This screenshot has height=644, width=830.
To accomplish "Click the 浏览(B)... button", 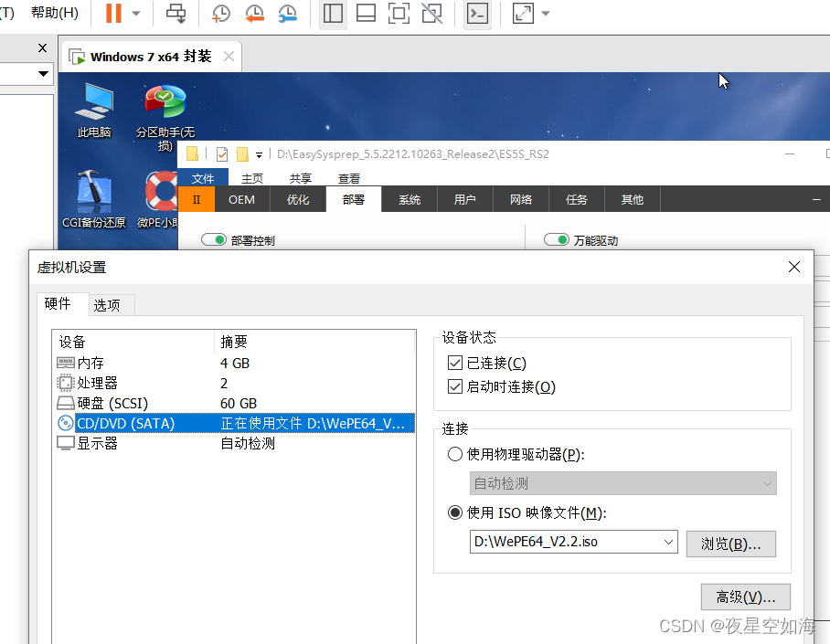I will click(731, 544).
